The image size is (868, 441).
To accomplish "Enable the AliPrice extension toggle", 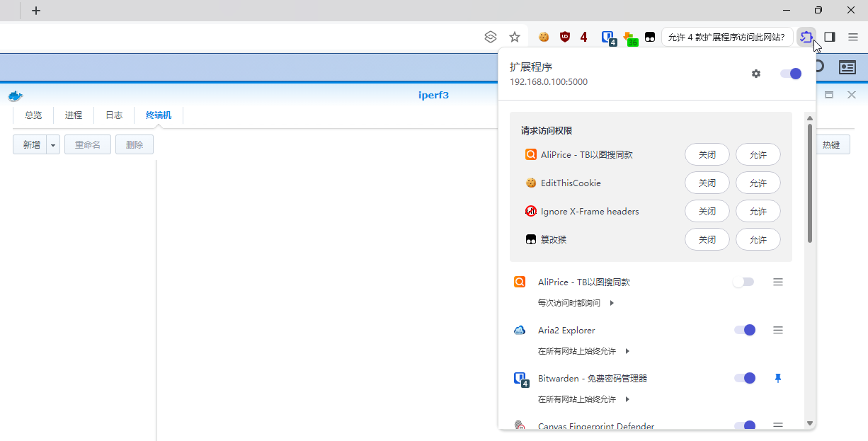I will coord(743,282).
